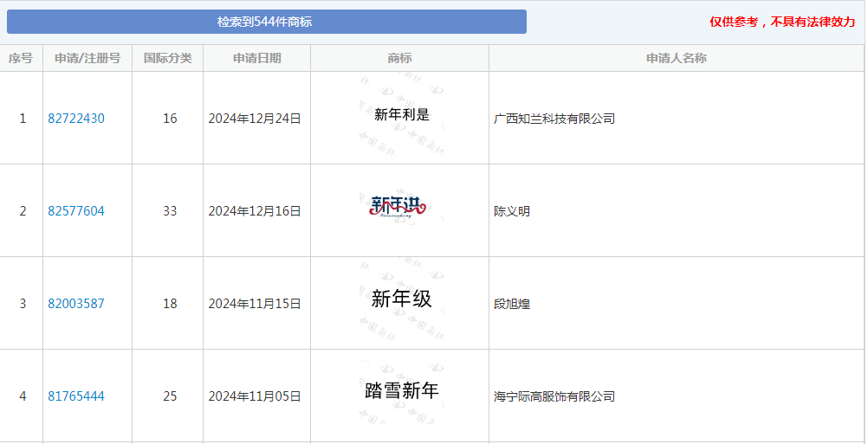Viewport: 868px width, 444px height.
Task: Click serial number 2 in 陈义明 row
Action: [x=23, y=210]
